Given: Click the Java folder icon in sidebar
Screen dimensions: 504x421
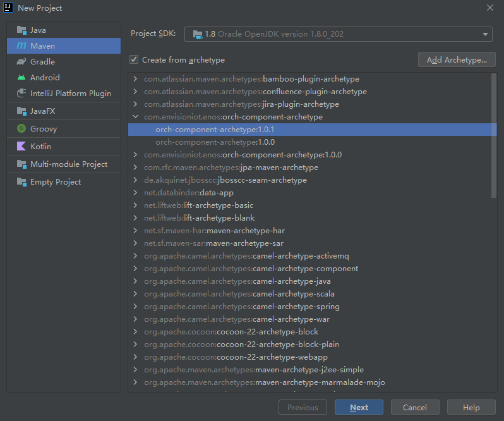Looking at the screenshot, I should click(x=21, y=30).
